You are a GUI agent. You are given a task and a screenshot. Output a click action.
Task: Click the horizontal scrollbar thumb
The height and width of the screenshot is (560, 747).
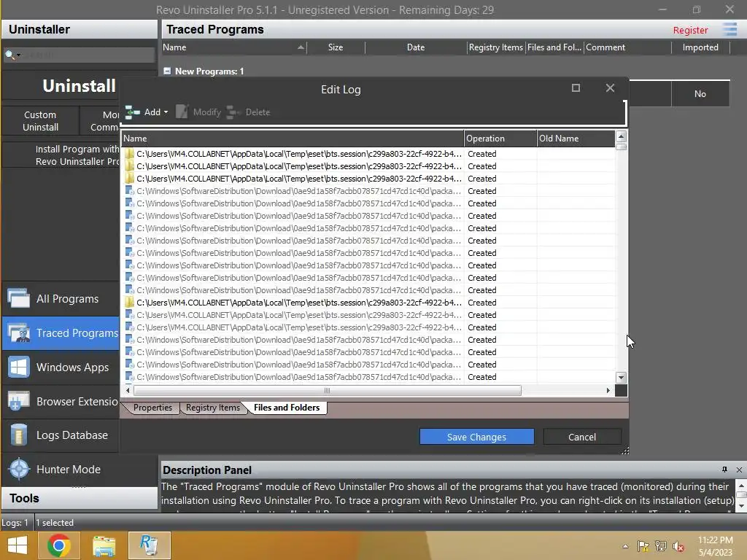328,391
